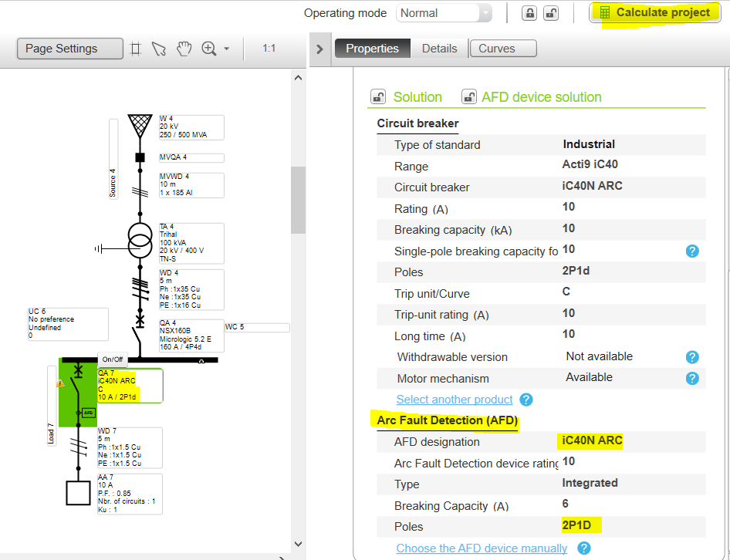Select the W 4 20 kV label box
Screen dimensions: 730x560
tap(191, 127)
